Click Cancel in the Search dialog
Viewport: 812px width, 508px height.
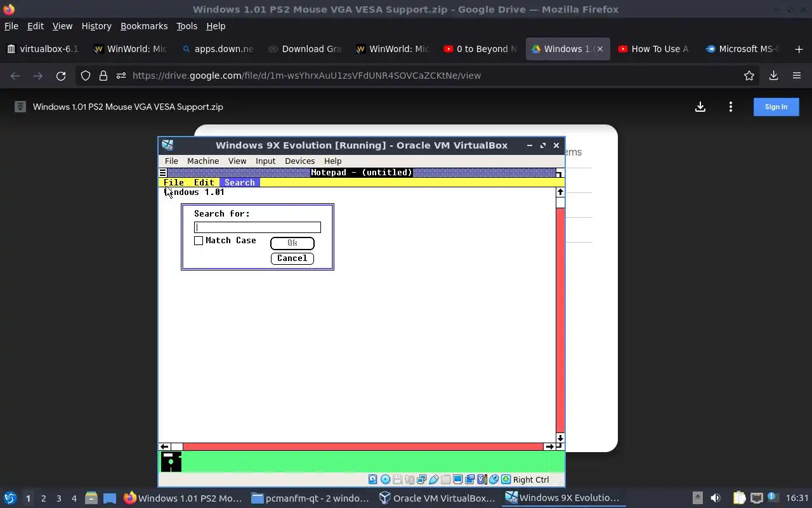(x=292, y=258)
